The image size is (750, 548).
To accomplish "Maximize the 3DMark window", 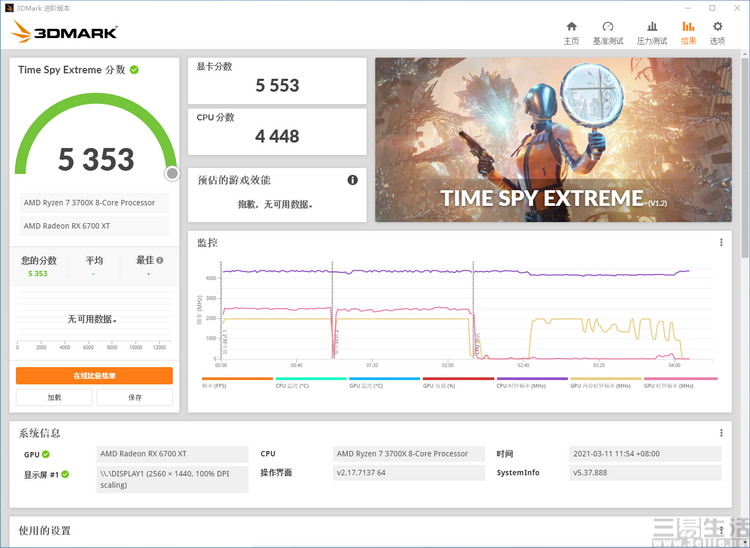I will [x=712, y=8].
